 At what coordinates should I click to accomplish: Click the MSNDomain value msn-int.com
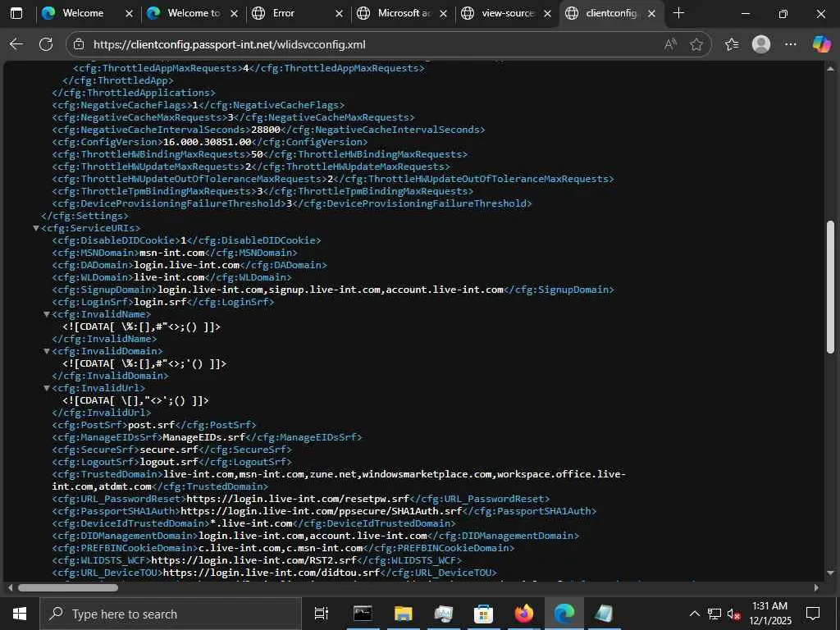coord(172,253)
